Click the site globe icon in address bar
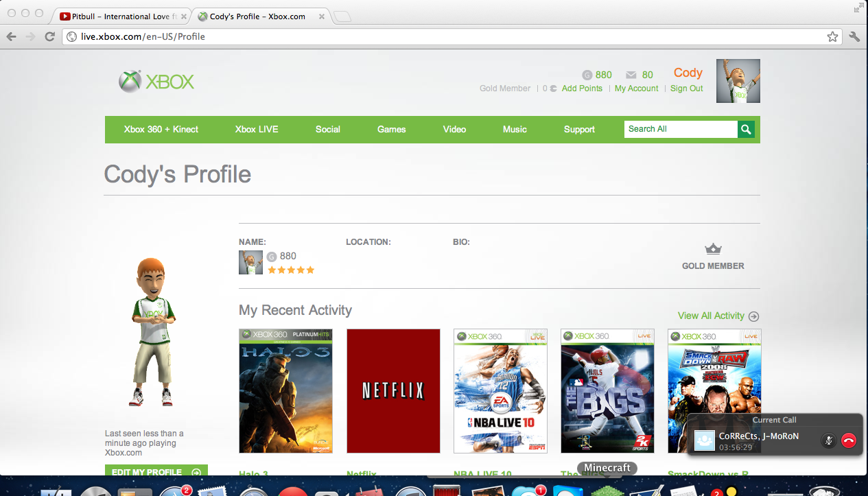 click(x=71, y=37)
